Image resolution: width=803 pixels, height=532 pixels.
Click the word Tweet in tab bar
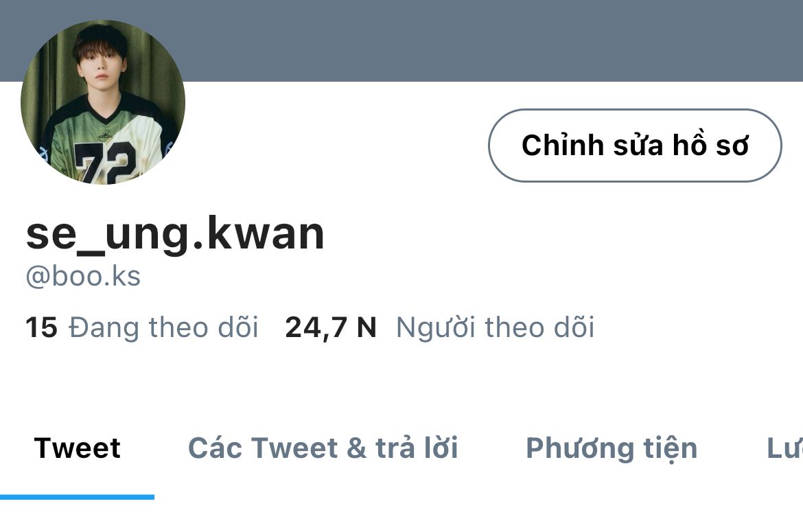tap(78, 448)
